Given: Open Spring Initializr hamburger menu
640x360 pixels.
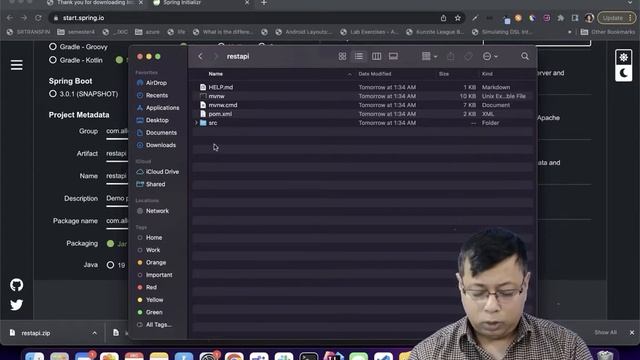Looking at the screenshot, I should pyautogui.click(x=17, y=65).
